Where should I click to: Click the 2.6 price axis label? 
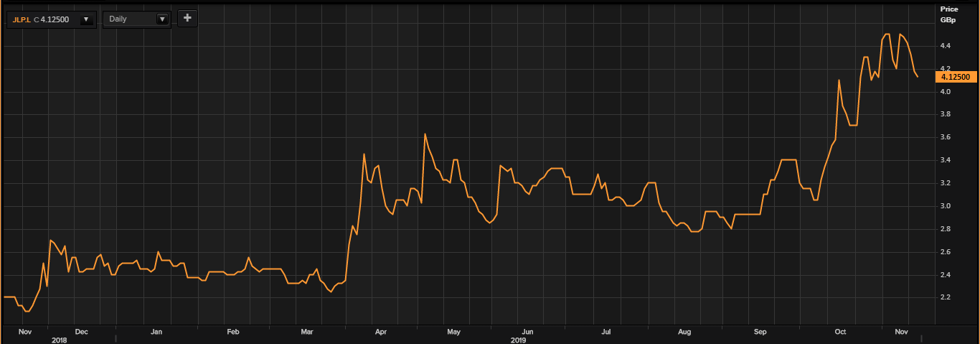945,252
